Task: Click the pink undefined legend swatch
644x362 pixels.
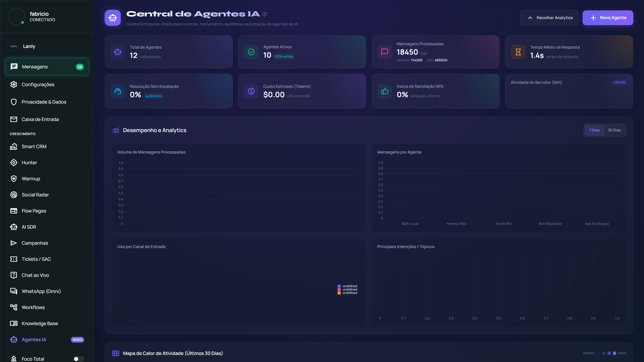Action: [339, 290]
